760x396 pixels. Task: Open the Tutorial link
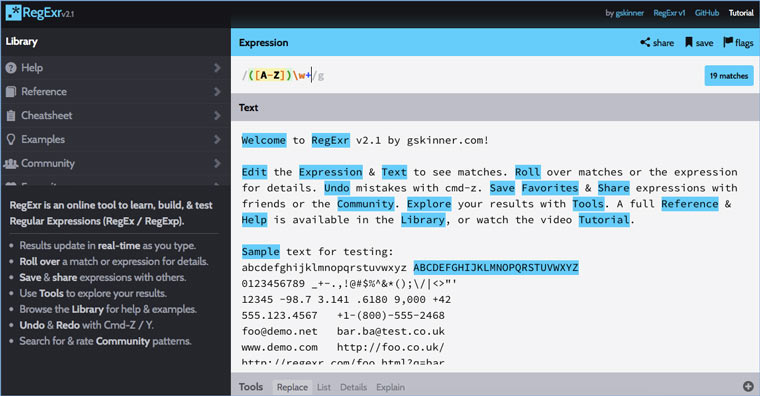pos(741,13)
